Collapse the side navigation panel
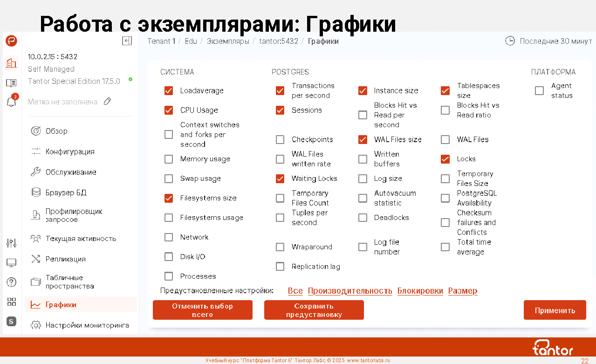Image resolution: width=596 pixels, height=364 pixels. coord(127,41)
